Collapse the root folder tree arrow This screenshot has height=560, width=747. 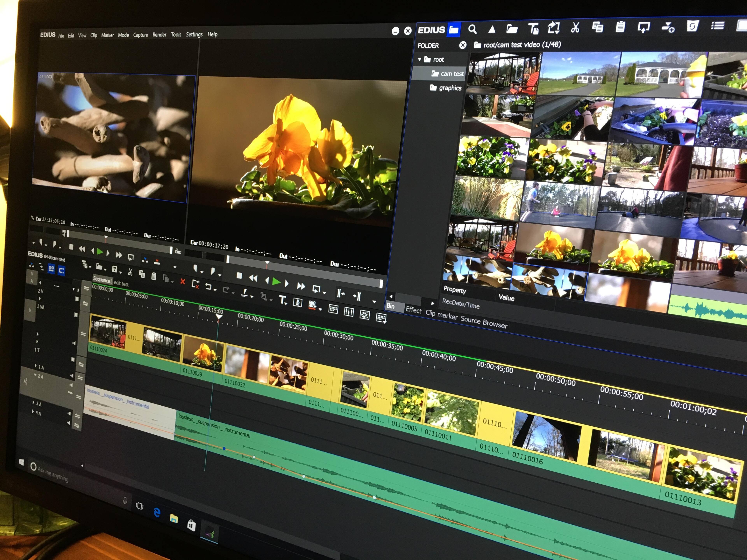pos(420,59)
